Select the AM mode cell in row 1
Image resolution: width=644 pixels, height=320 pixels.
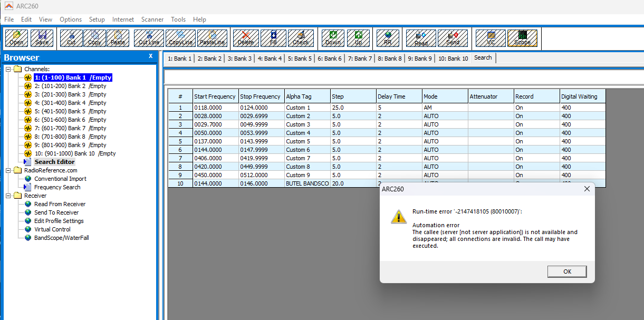coord(445,108)
